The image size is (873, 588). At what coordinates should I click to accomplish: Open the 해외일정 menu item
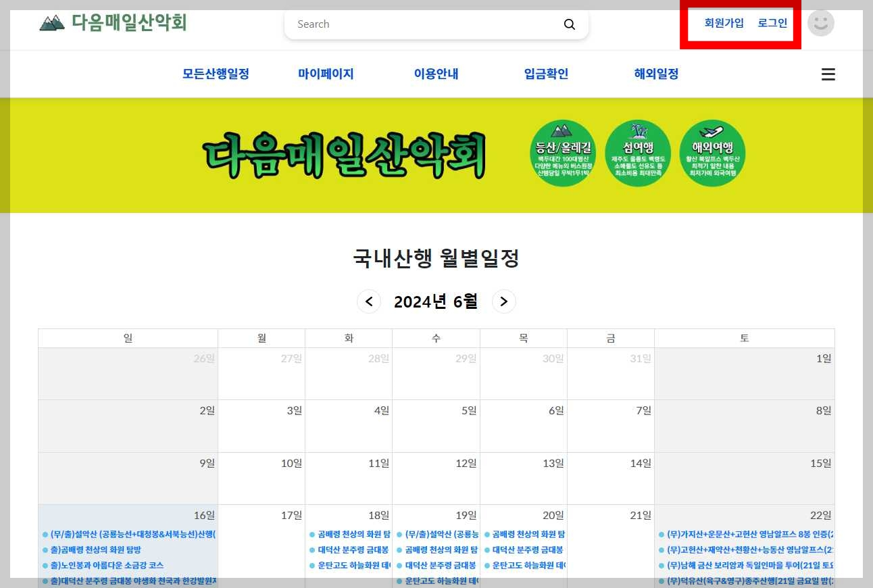(655, 74)
